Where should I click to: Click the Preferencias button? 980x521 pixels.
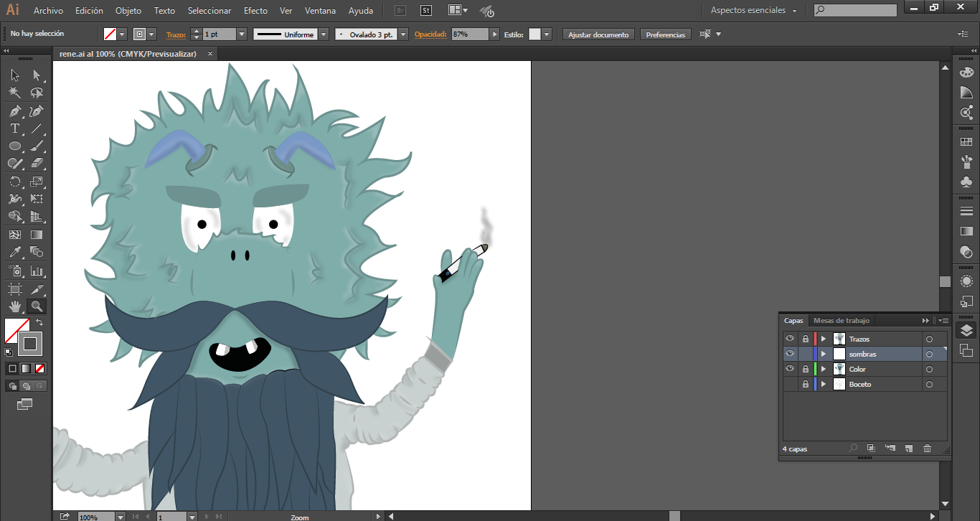(665, 34)
